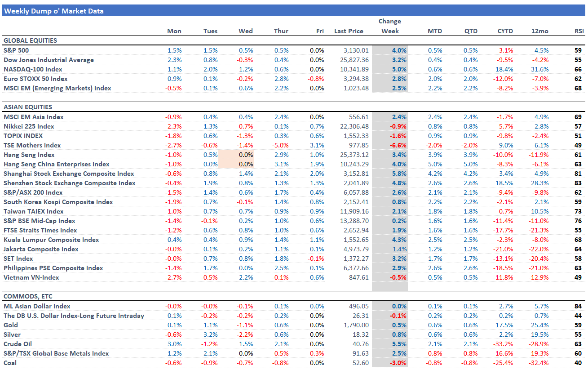588x370 pixels.
Task: Click the 'Coal' row label
Action: tap(10, 363)
